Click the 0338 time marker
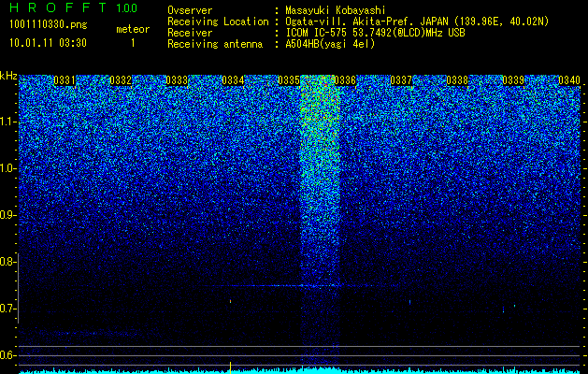This screenshot has height=374, width=588. [457, 80]
